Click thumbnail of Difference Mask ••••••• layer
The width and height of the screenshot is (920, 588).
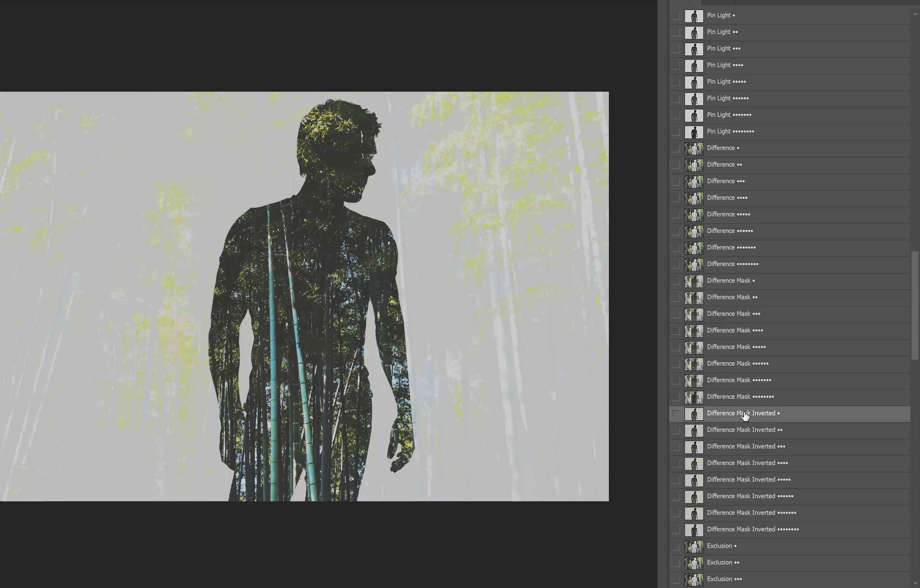[x=694, y=381]
